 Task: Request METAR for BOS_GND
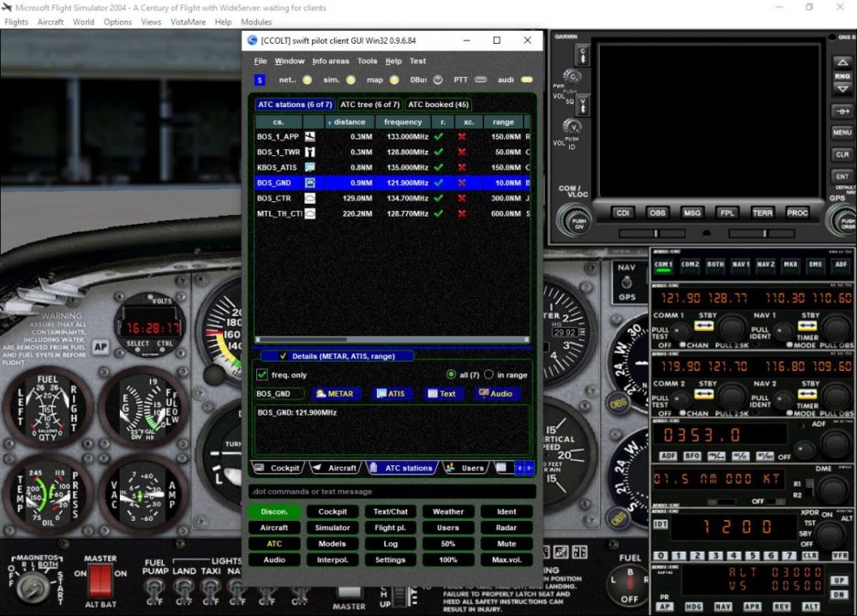pyautogui.click(x=334, y=394)
